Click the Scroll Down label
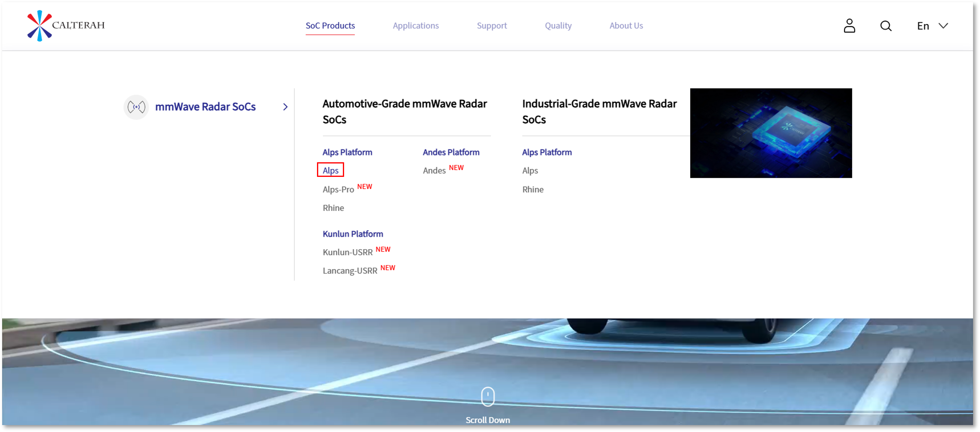The width and height of the screenshot is (980, 432). pos(487,420)
